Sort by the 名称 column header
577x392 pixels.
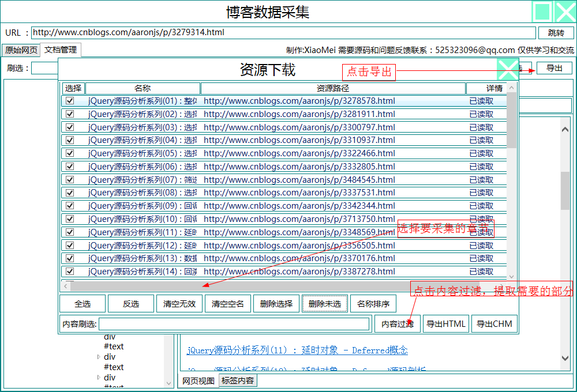[143, 88]
